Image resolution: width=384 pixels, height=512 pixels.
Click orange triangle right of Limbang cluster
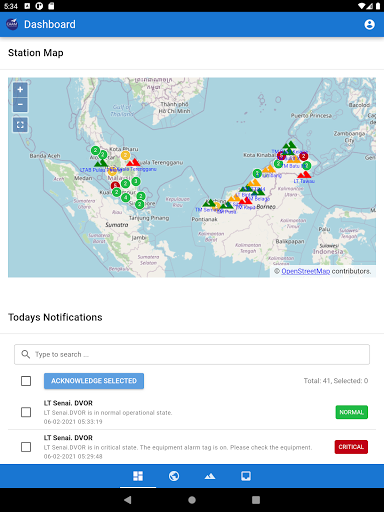(x=269, y=169)
